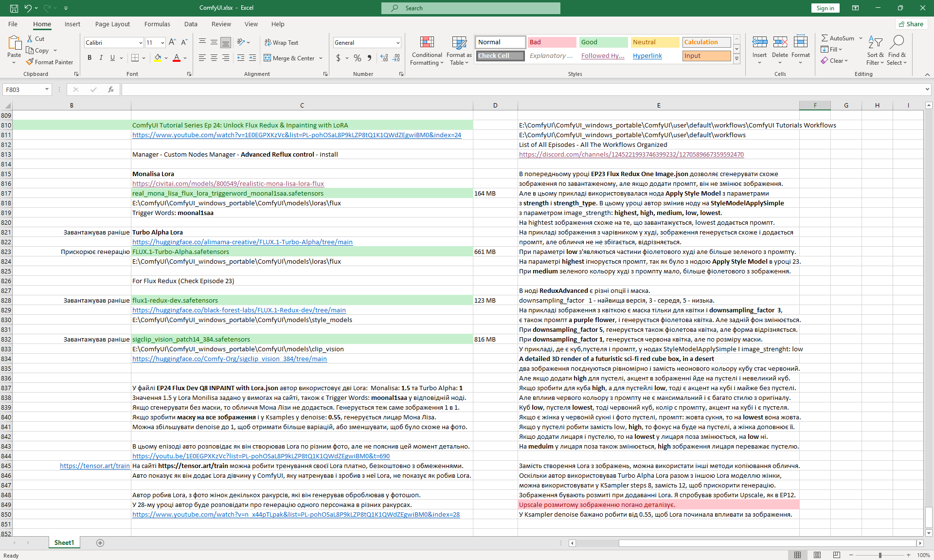Click the Sign in button
The width and height of the screenshot is (934, 560).
(x=825, y=8)
